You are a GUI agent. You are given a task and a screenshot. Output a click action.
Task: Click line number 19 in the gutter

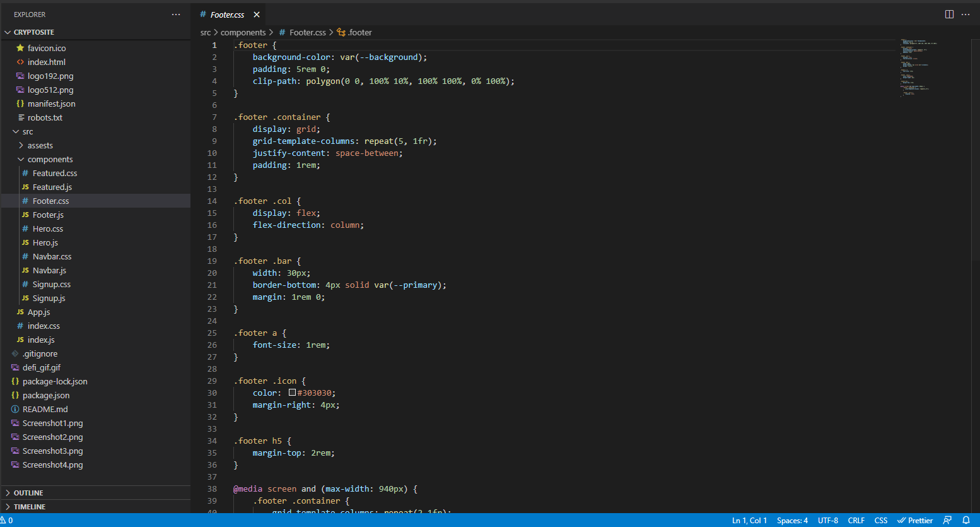[212, 261]
